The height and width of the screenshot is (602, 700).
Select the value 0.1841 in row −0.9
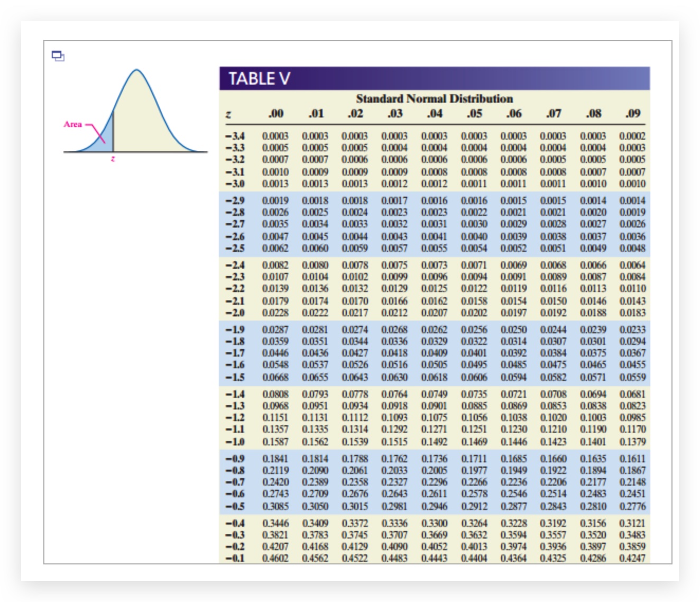(275, 459)
